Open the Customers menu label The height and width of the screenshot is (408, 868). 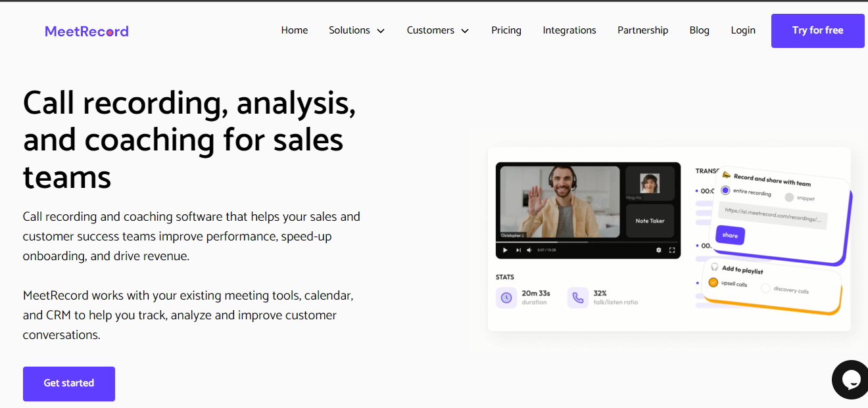pos(431,30)
